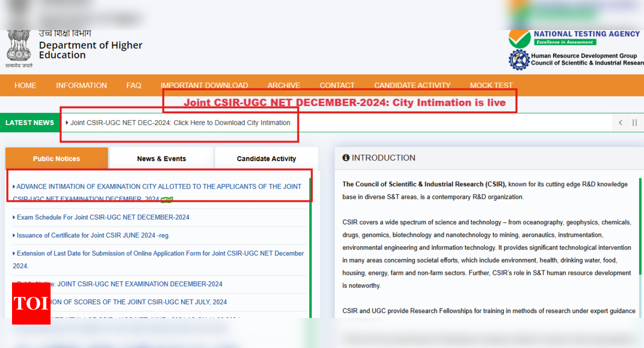
Task: Open CANDIDATE ACTIVITY menu
Action: click(412, 85)
